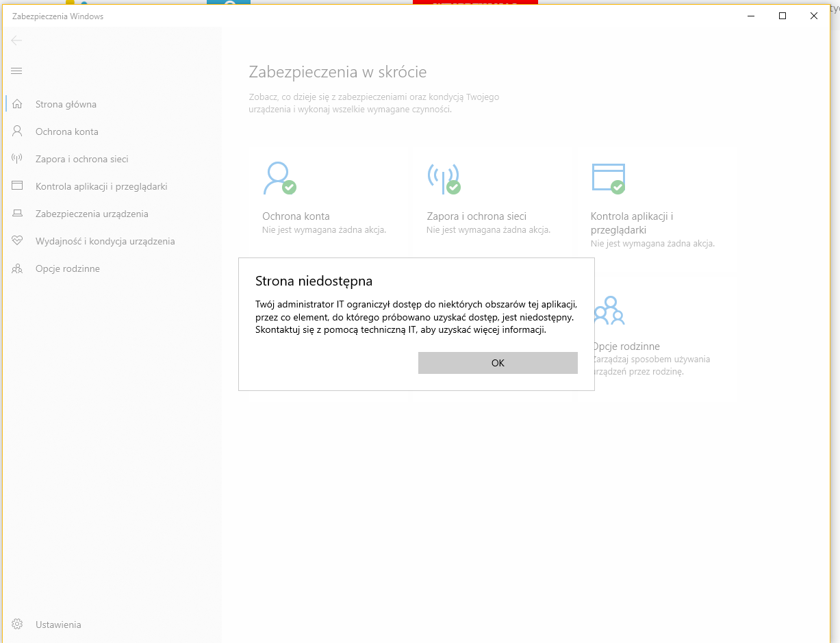The height and width of the screenshot is (643, 840).
Task: Open Zabezpieczenia urządzenia sidebar item
Action: tap(92, 214)
